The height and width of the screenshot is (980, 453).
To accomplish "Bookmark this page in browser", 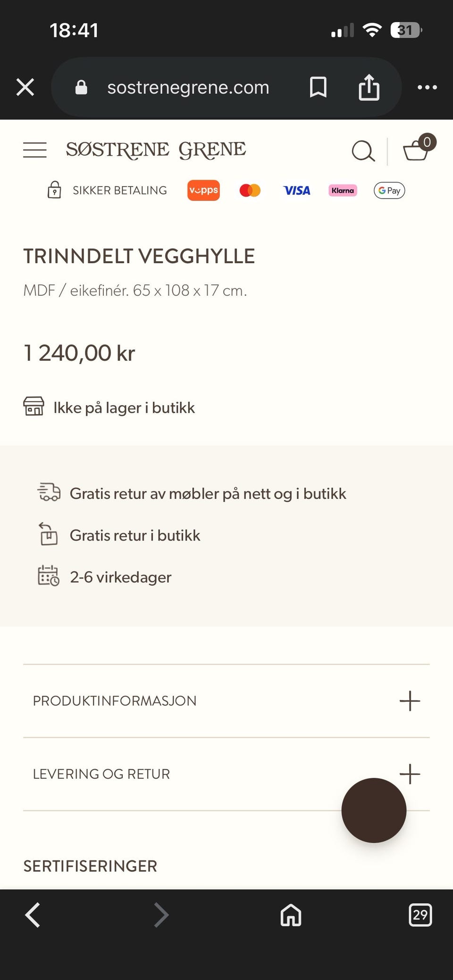I will tap(318, 87).
